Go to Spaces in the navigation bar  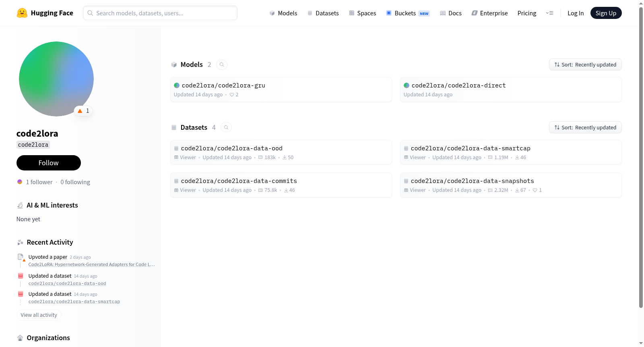[363, 13]
